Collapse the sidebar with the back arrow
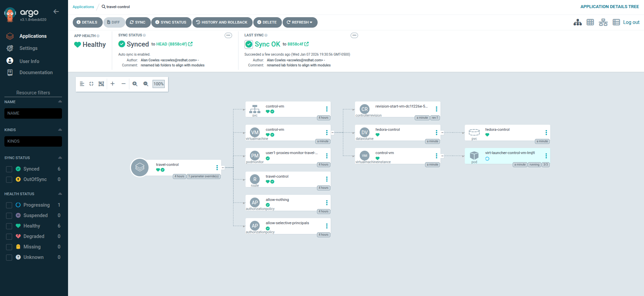The width and height of the screenshot is (644, 296). (56, 12)
